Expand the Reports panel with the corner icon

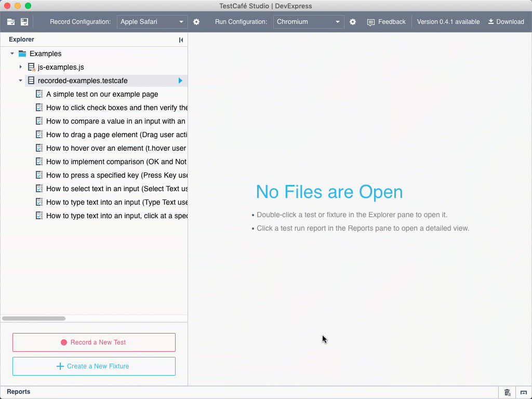coord(524,393)
